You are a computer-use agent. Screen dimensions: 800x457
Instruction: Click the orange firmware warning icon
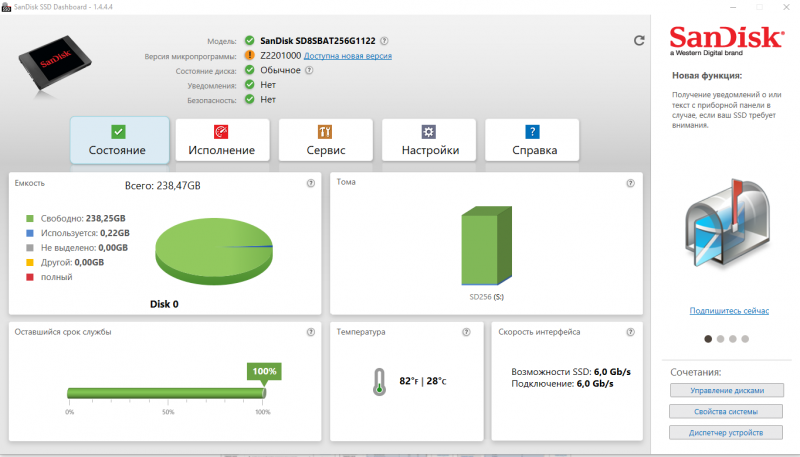(249, 55)
